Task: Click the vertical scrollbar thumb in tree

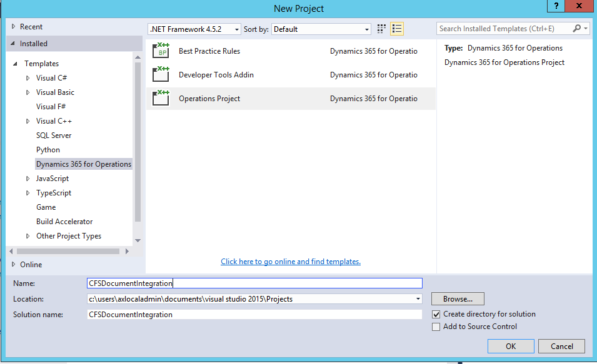Action: [138, 142]
